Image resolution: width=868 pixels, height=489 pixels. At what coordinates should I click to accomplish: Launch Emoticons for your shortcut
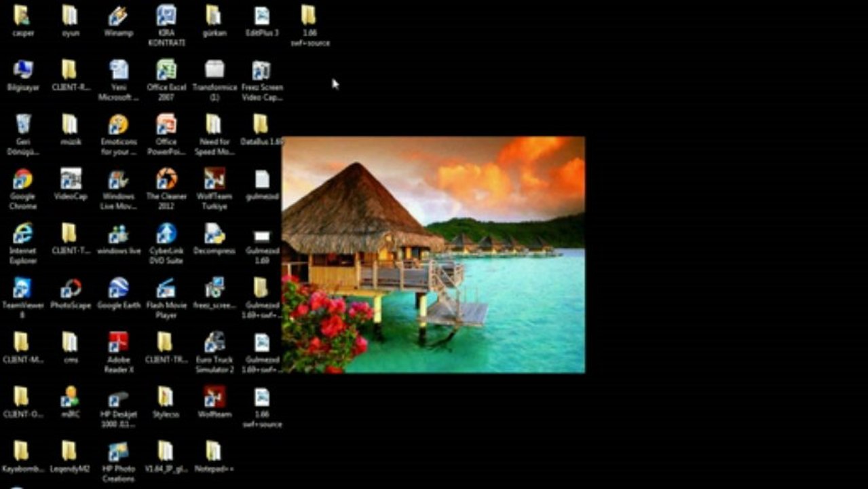[x=118, y=124]
